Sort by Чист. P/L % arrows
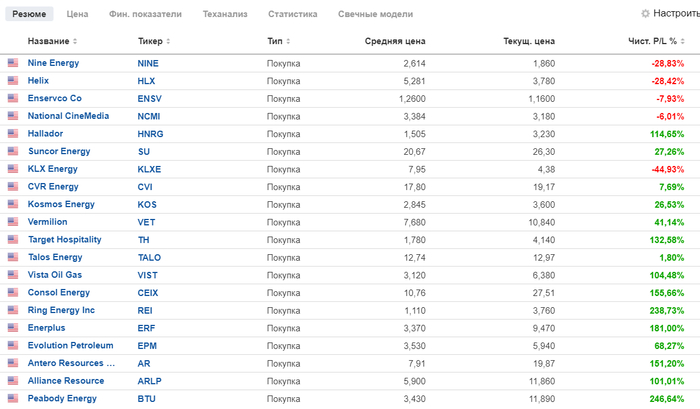The height and width of the screenshot is (409, 700). click(x=688, y=42)
